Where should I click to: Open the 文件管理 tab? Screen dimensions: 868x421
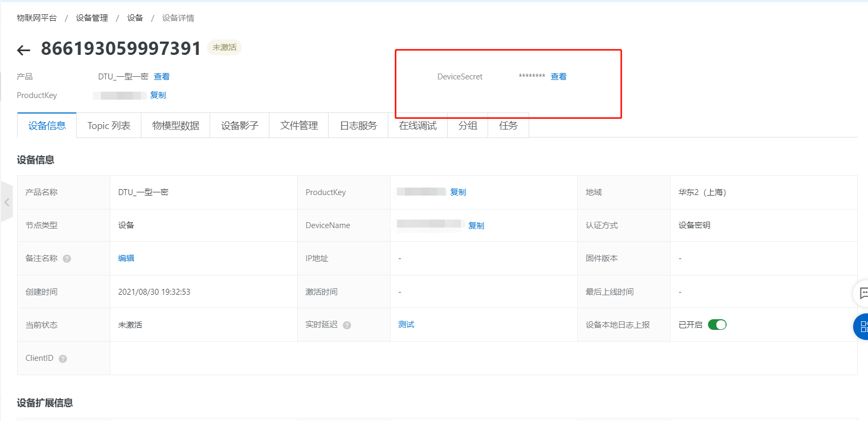tap(299, 126)
